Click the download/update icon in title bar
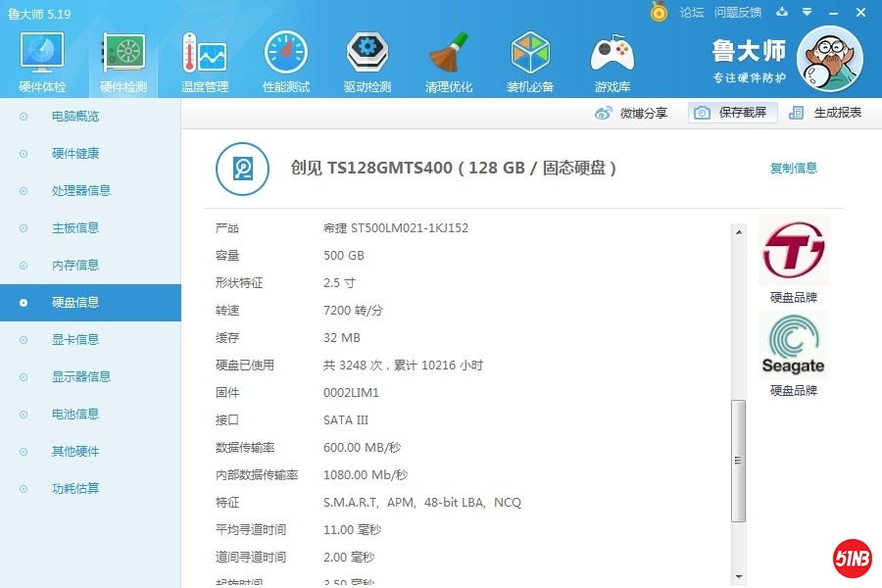The height and width of the screenshot is (588, 882). (781, 12)
